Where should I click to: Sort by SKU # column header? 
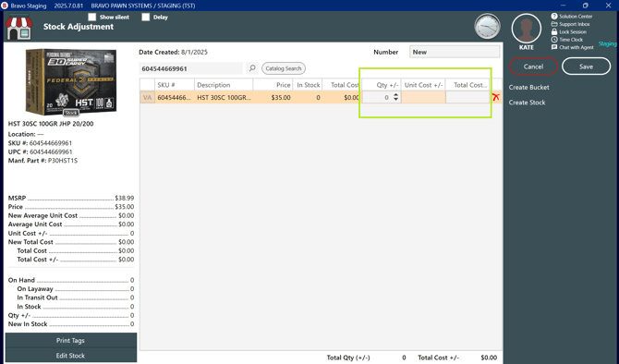pyautogui.click(x=175, y=85)
